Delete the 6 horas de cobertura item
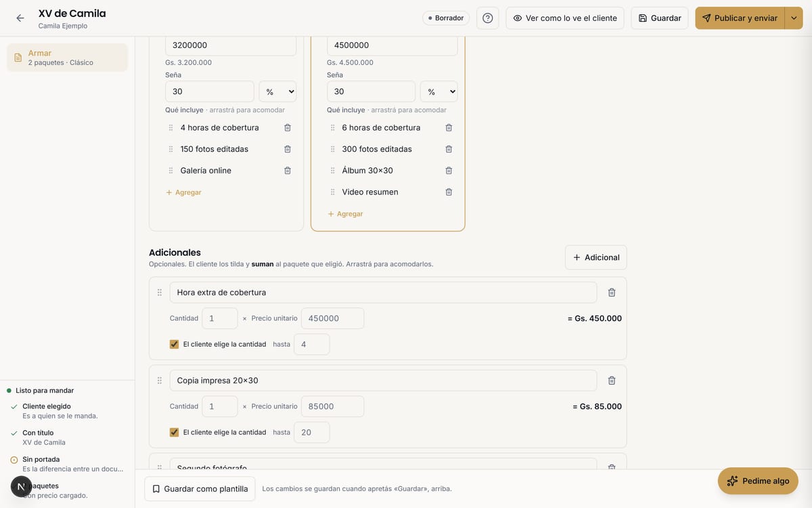 (449, 127)
